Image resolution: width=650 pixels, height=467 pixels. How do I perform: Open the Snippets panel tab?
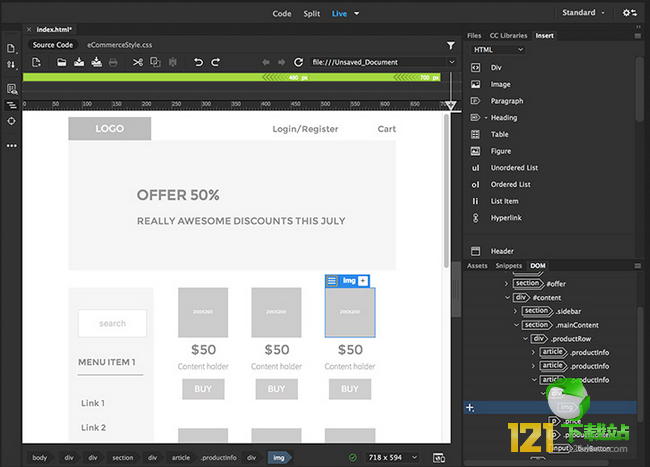[509, 266]
